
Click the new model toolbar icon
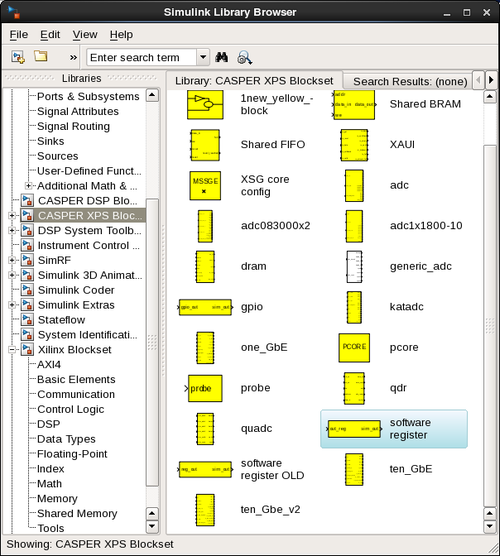point(18,57)
